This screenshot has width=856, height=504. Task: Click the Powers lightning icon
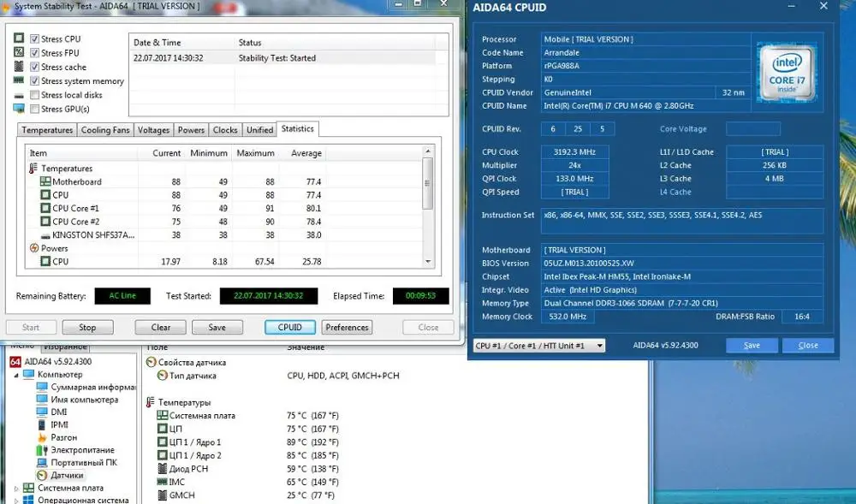[x=34, y=248]
